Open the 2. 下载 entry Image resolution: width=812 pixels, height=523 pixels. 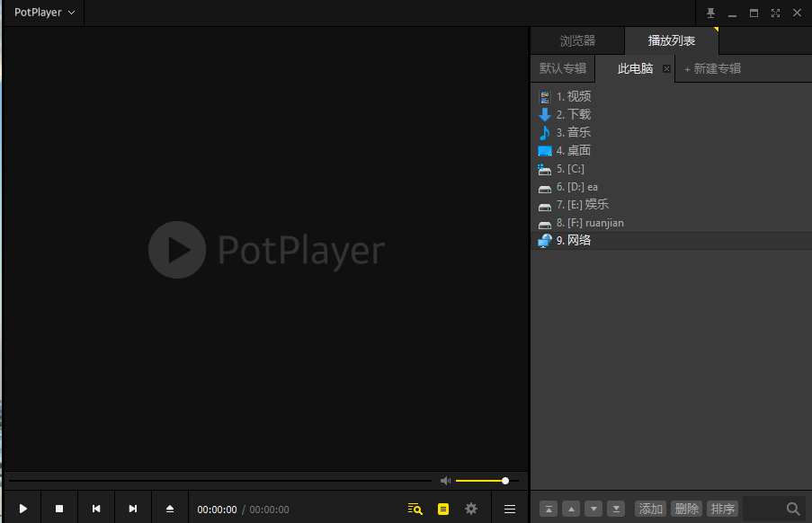click(x=671, y=114)
